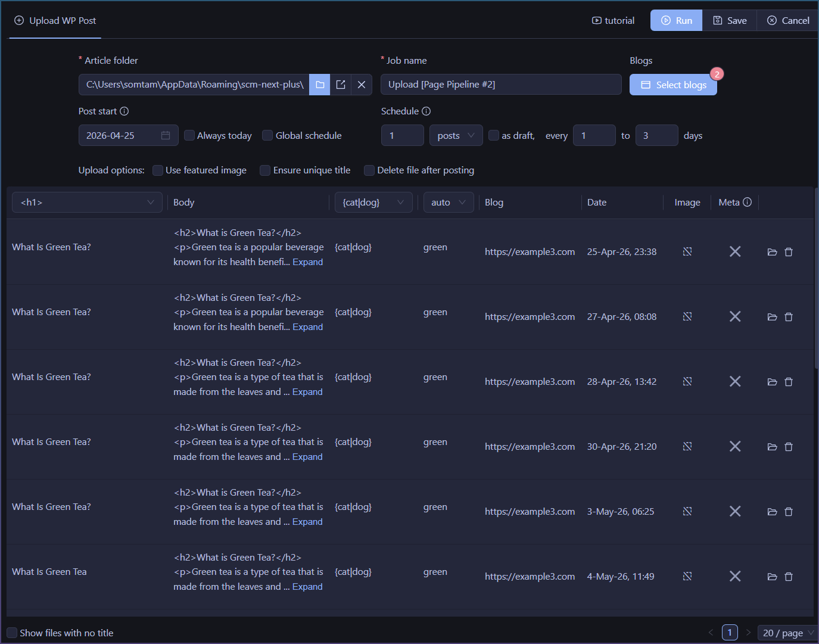Viewport: 819px width, 644px height.
Task: Expand the body text of first row
Action: [307, 262]
